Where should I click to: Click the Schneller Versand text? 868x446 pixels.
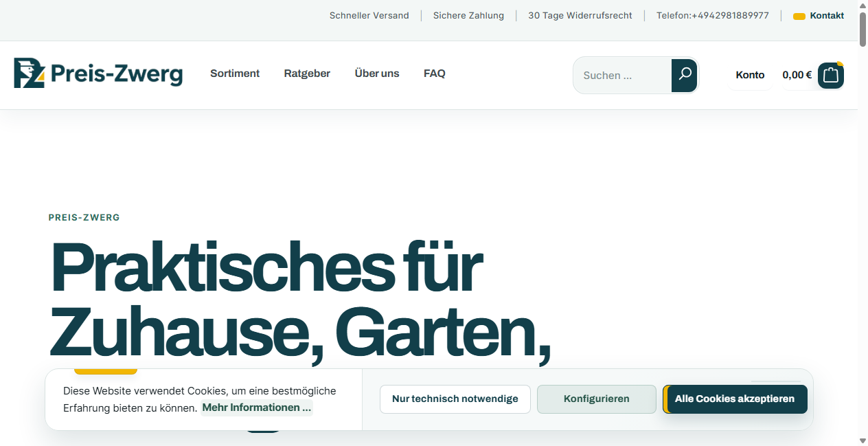369,15
